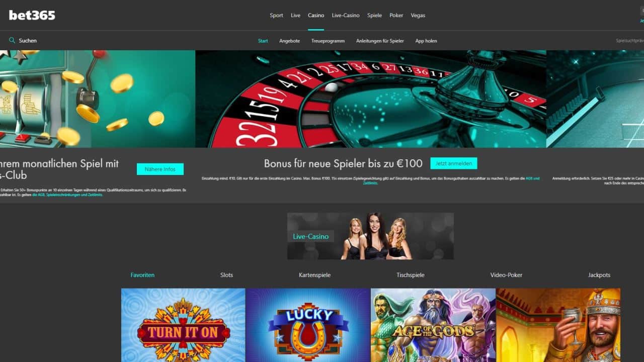Open the Poker section

pos(396,16)
